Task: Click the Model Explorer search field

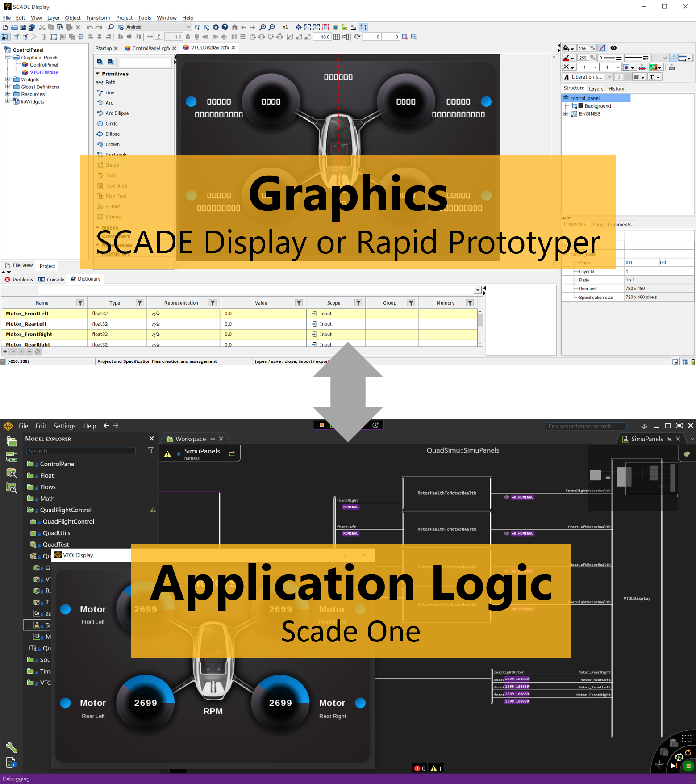Action: tap(81, 451)
